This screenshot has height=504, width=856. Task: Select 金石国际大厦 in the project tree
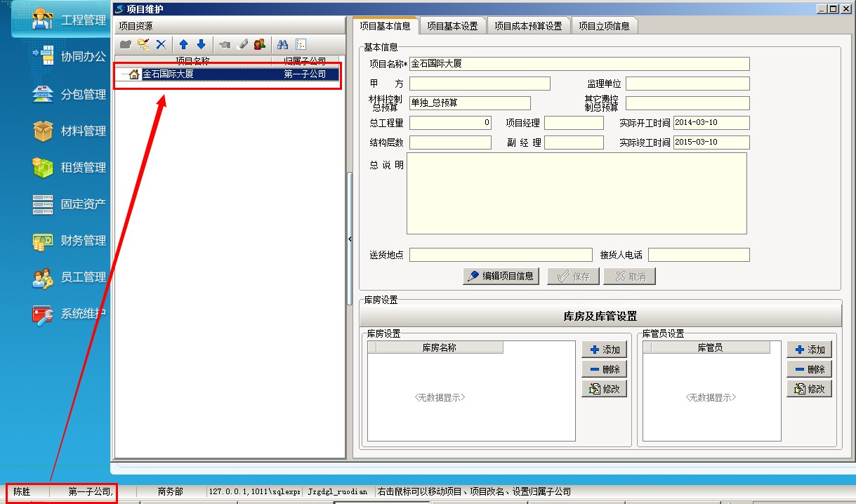[168, 74]
